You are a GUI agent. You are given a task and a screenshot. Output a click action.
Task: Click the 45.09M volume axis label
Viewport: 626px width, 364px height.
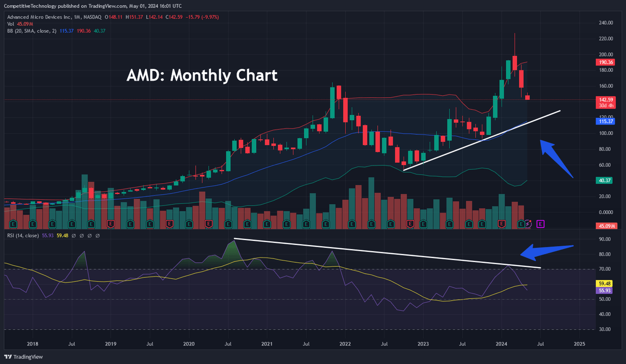(605, 226)
